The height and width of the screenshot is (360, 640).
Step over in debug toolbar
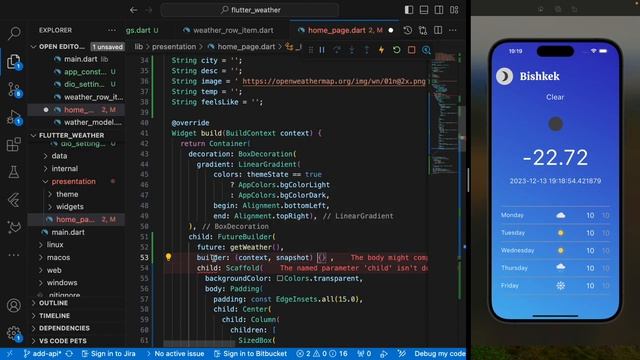337,50
